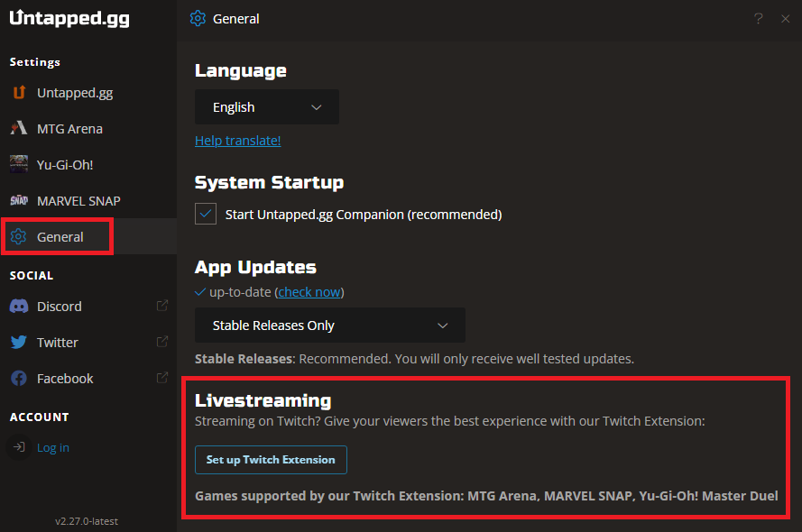Click the Untapped.gg logo in sidebar header
Screen dimensions: 802x532
69,18
